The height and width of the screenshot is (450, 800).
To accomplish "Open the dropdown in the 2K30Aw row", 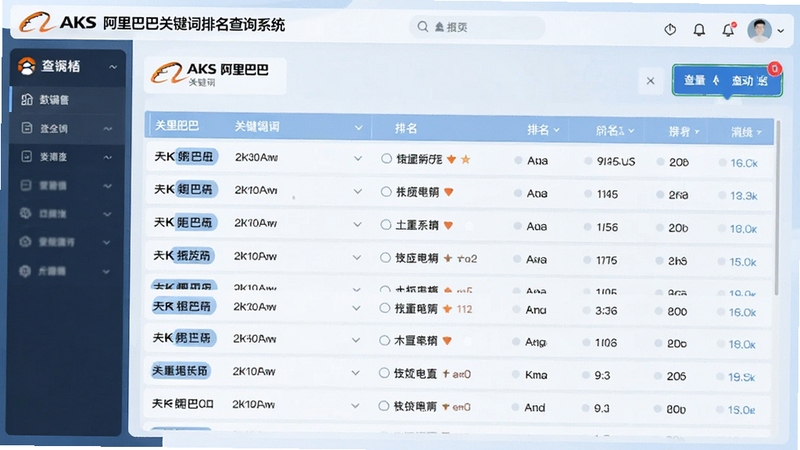I will click(x=358, y=159).
